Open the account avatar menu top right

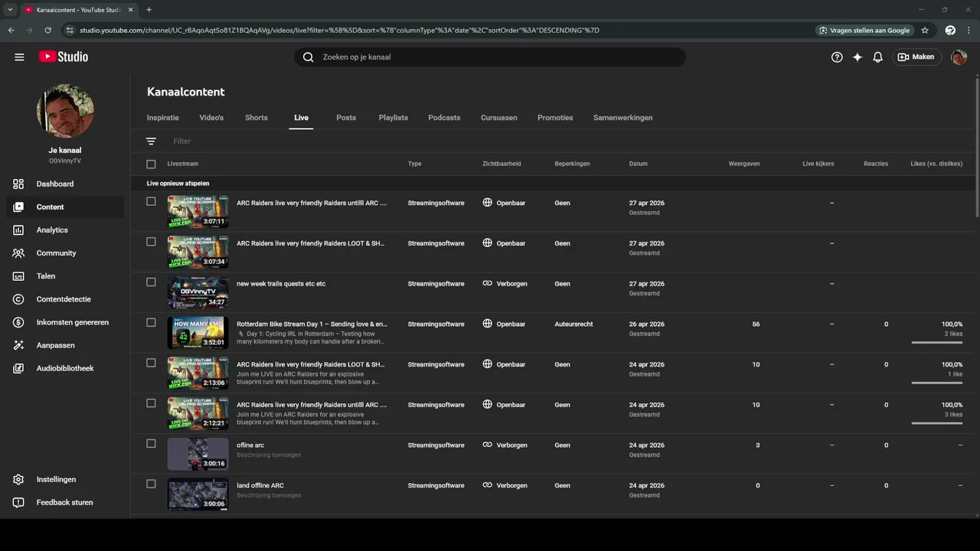click(x=959, y=57)
